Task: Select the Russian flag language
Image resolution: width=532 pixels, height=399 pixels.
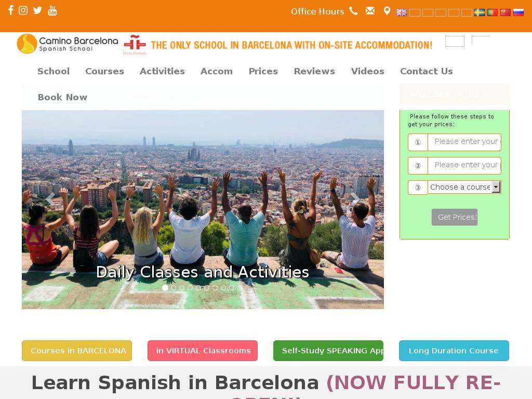Action: click(518, 12)
